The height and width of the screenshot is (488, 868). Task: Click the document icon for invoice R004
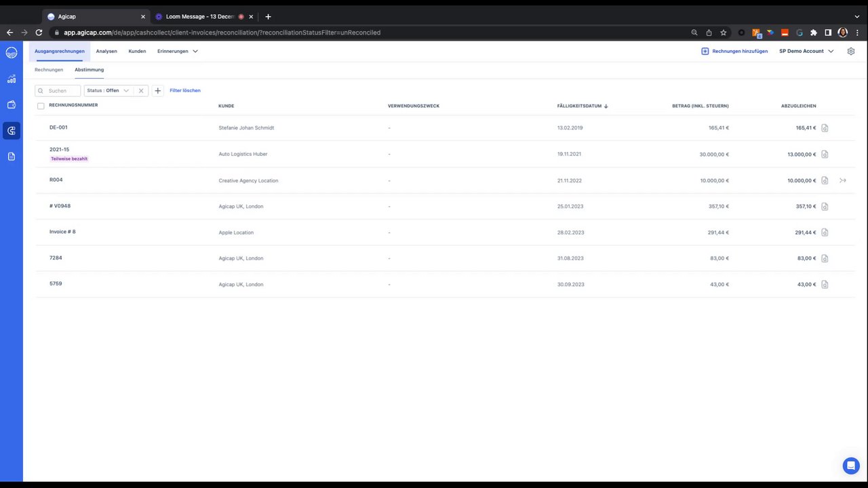(x=825, y=180)
